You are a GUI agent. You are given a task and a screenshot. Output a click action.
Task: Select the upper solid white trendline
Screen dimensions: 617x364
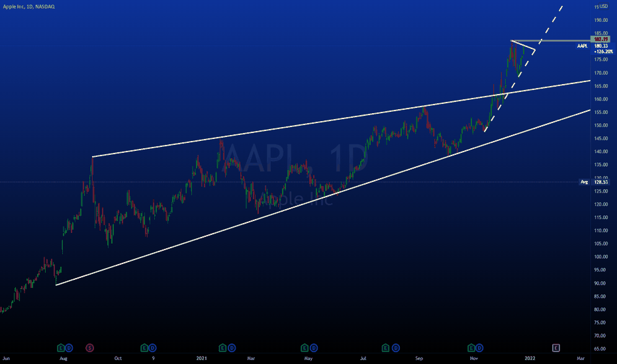pyautogui.click(x=341, y=119)
